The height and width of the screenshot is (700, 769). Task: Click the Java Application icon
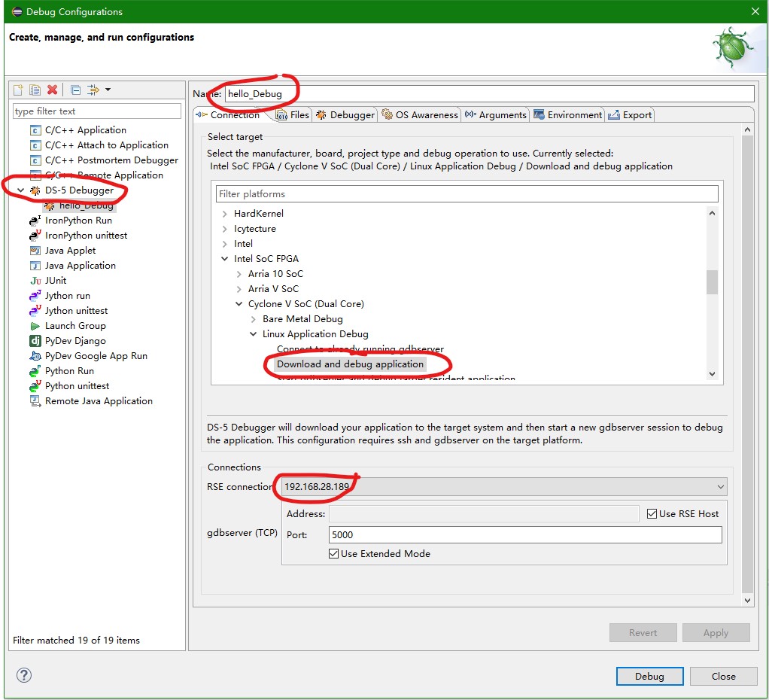click(x=35, y=266)
